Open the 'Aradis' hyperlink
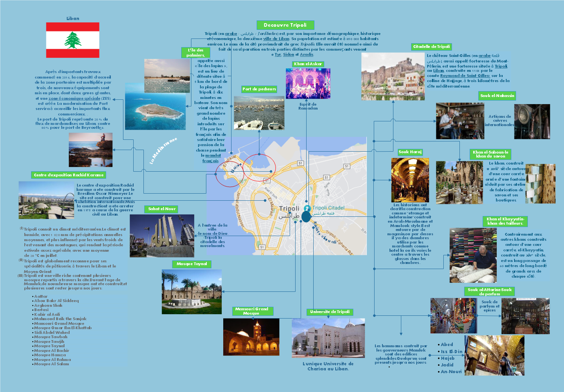The width and height of the screenshot is (564, 392). (x=307, y=55)
